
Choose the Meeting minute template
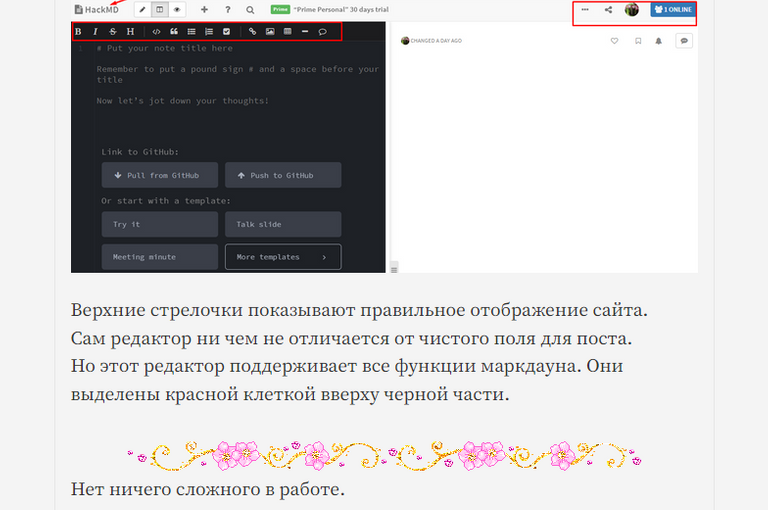[x=160, y=257]
